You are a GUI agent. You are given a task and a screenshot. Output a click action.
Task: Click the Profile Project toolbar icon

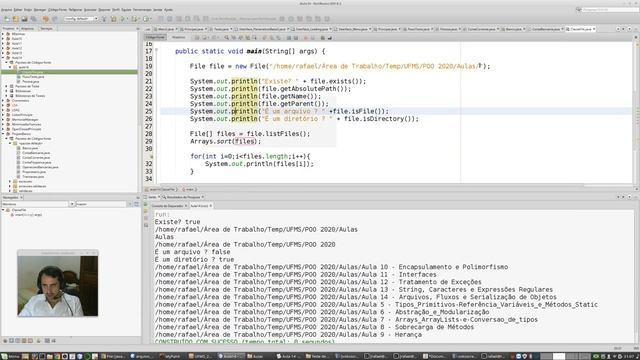(x=146, y=19)
